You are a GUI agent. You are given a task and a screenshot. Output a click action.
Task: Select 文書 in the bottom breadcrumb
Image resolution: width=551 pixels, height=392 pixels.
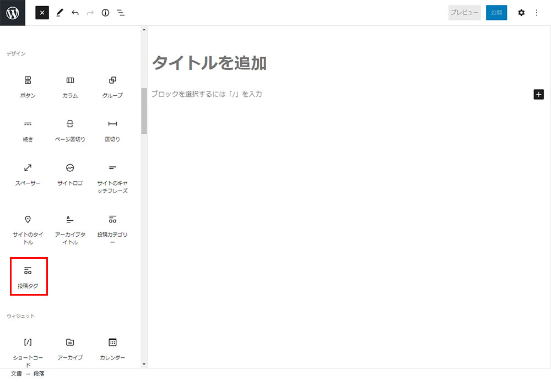tap(17, 374)
